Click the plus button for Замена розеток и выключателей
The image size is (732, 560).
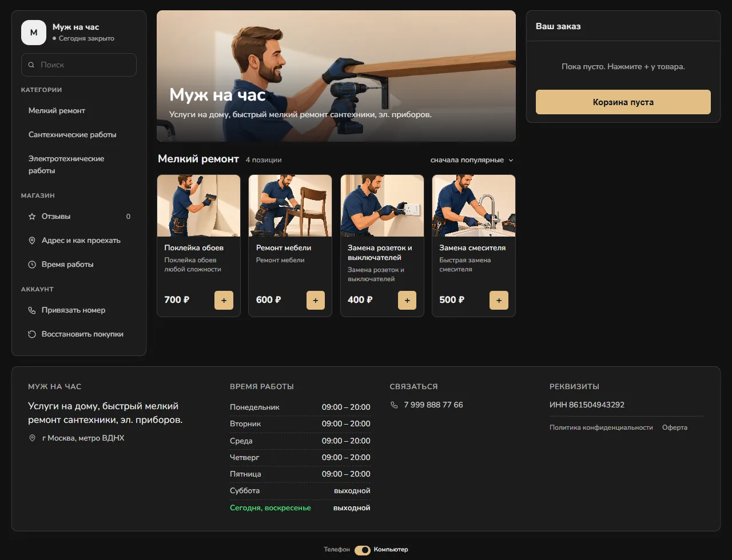(407, 300)
